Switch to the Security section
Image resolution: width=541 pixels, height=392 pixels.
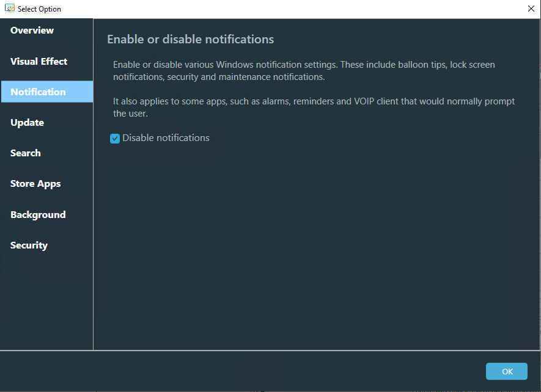tap(29, 245)
